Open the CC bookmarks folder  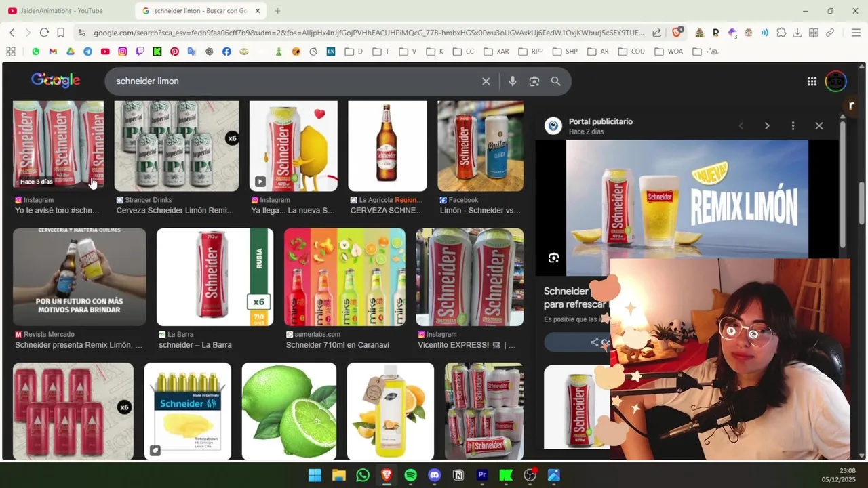pyautogui.click(x=464, y=52)
